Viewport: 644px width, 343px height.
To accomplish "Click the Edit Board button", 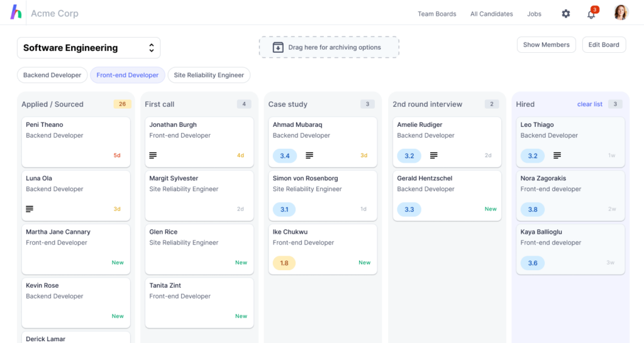I will pyautogui.click(x=604, y=45).
